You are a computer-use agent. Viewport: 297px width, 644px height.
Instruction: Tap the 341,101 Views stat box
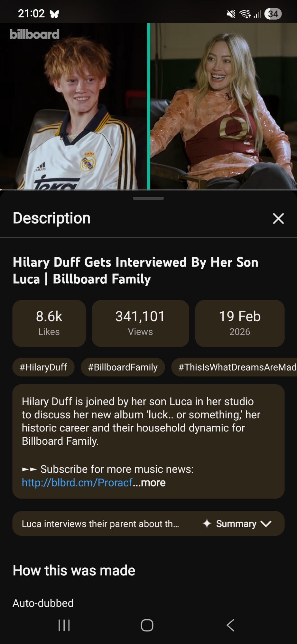click(x=140, y=323)
